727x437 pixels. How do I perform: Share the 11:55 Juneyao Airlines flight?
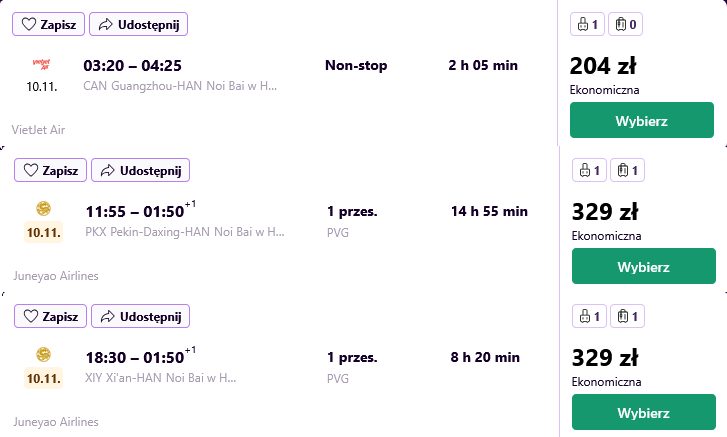(x=140, y=170)
